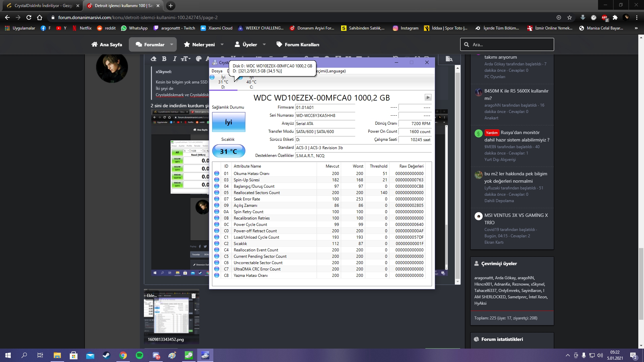This screenshot has height=362, width=644.
Task: Open MSI VENTUS 3X VS GAMİNG X TRİO thread
Action: tap(516, 219)
